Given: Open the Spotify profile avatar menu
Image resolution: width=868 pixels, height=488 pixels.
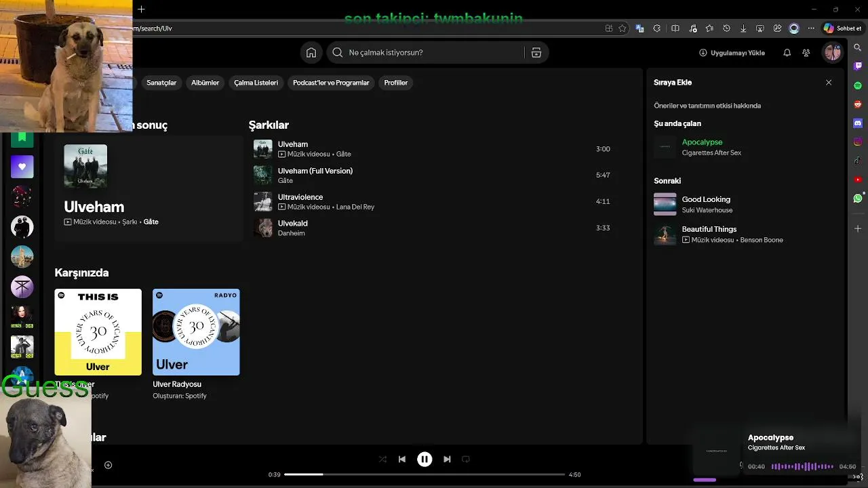Looking at the screenshot, I should pyautogui.click(x=832, y=52).
